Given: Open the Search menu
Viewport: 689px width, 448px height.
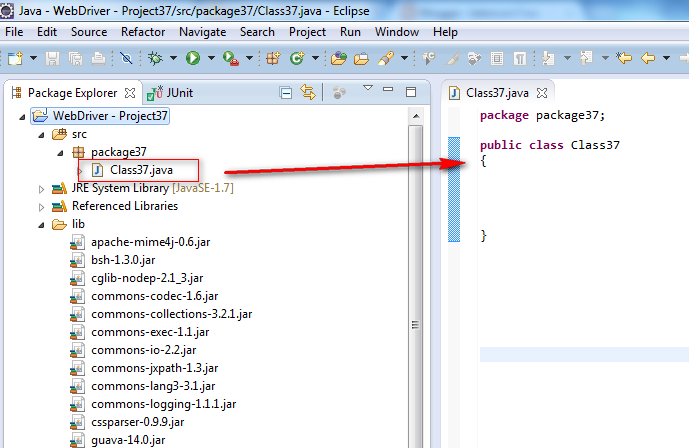Looking at the screenshot, I should pos(257,32).
